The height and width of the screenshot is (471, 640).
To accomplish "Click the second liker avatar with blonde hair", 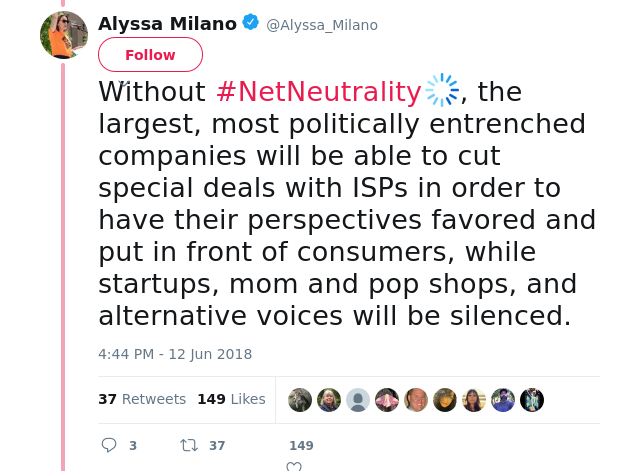I will coord(329,400).
